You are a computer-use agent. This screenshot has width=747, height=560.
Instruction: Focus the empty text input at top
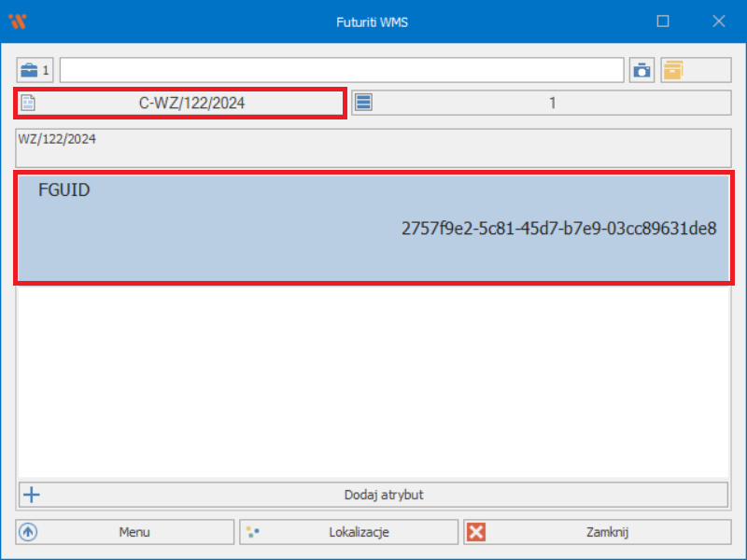coord(342,70)
